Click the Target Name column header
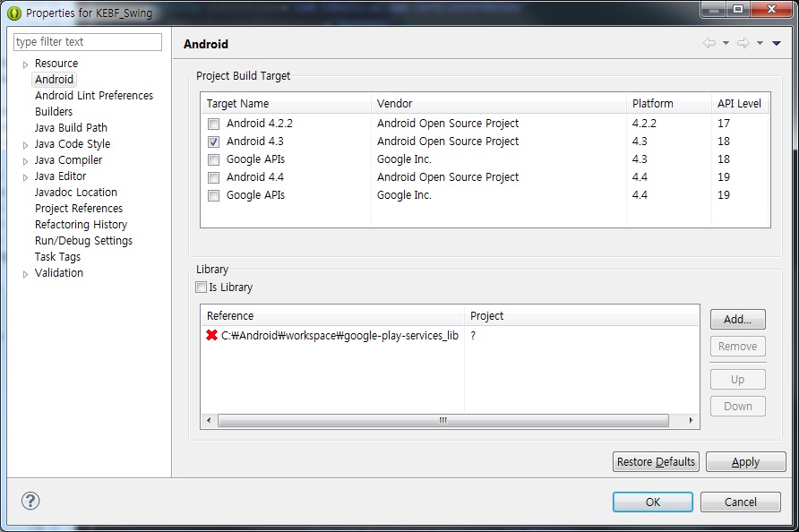This screenshot has width=799, height=532. click(x=286, y=104)
